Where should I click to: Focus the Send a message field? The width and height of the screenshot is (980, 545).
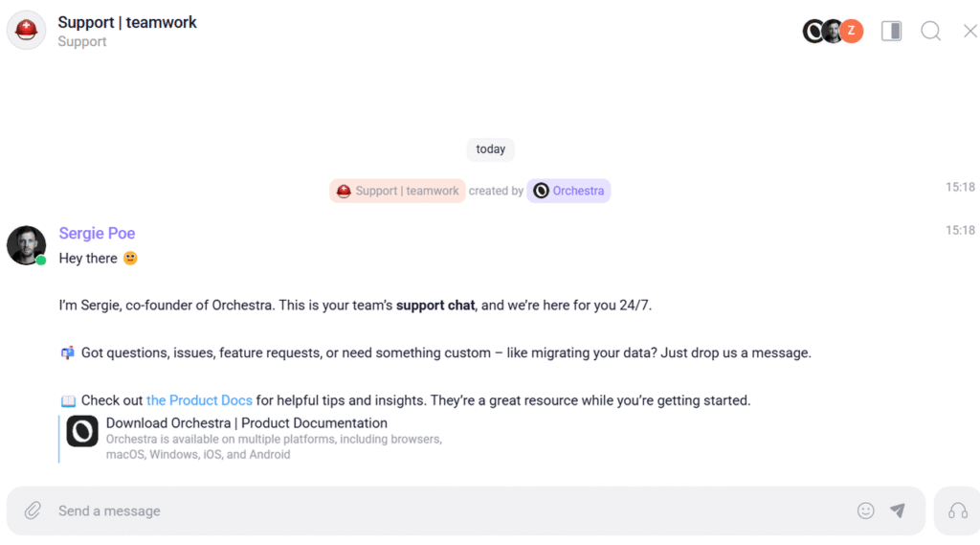point(450,511)
